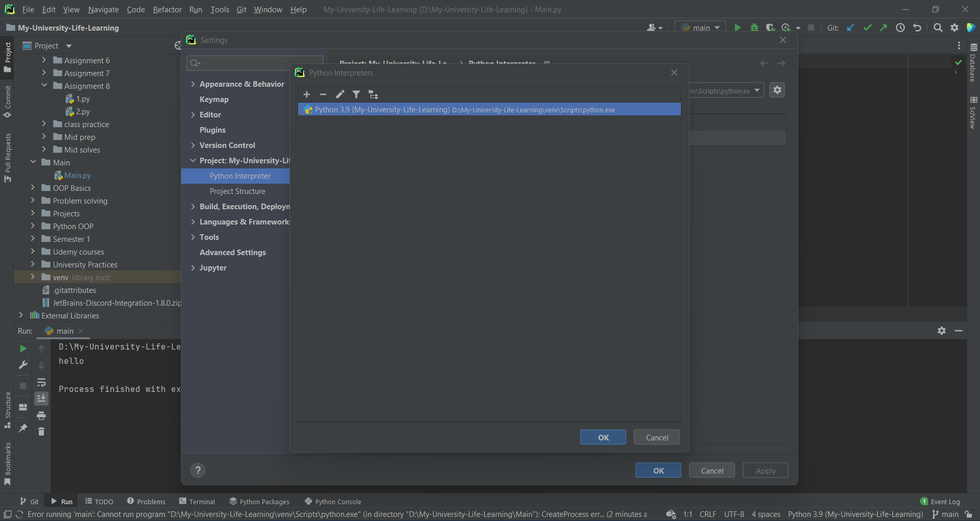Viewport: 980px width, 521px height.
Task: Open the Refactor menu
Action: (167, 10)
